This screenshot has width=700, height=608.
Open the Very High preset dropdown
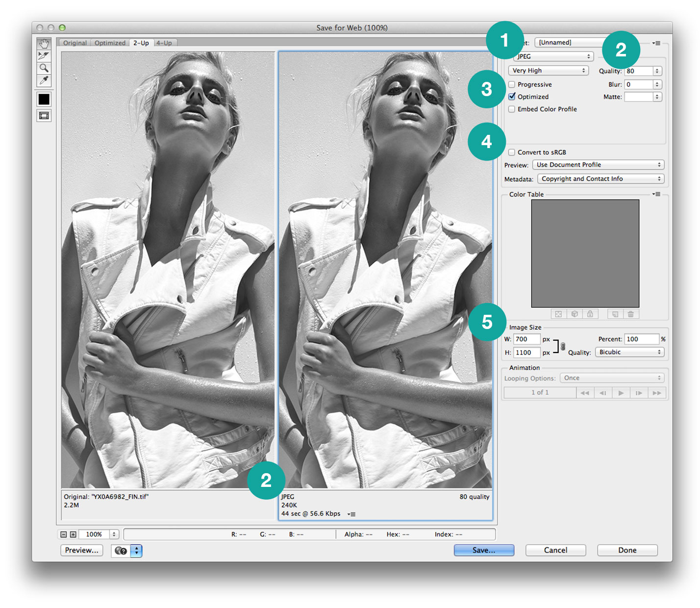point(548,70)
